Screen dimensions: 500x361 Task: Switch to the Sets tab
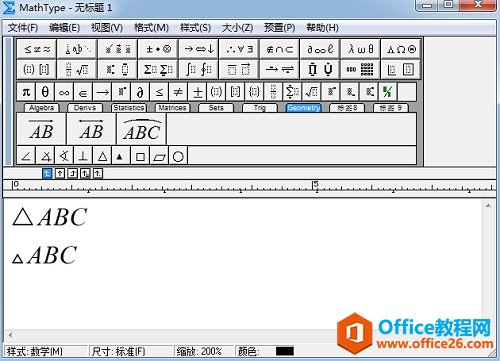click(x=216, y=108)
